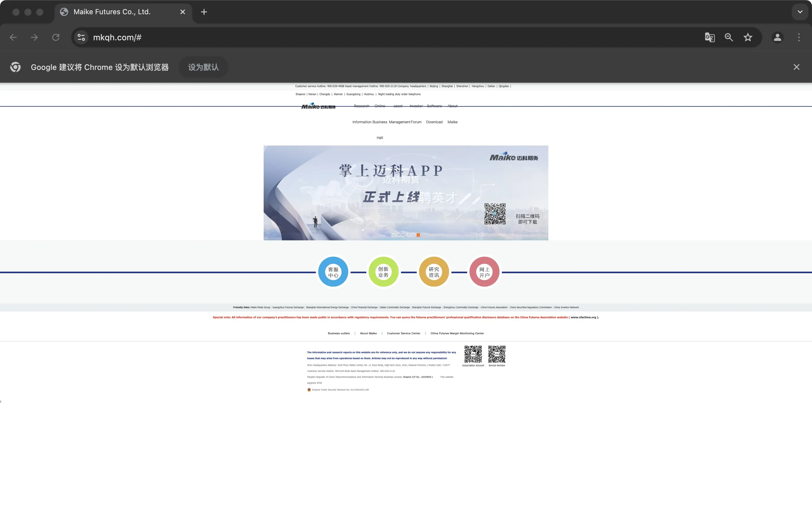Open the Chrome profile avatar icon
The width and height of the screenshot is (812, 521).
[x=778, y=37]
